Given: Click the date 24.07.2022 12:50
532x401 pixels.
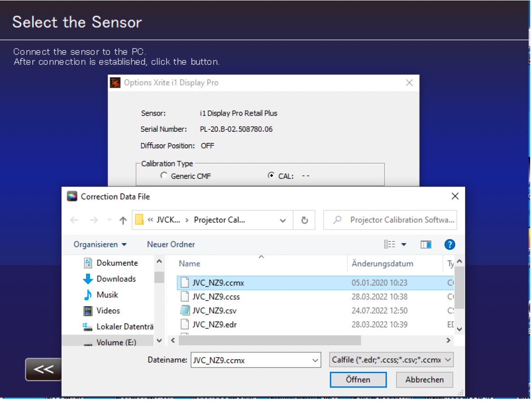Looking at the screenshot, I should [379, 311].
